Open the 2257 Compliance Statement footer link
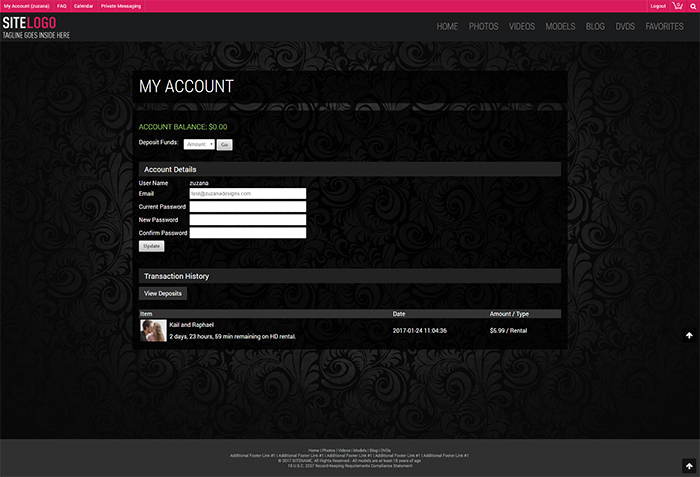 pyautogui.click(x=350, y=466)
